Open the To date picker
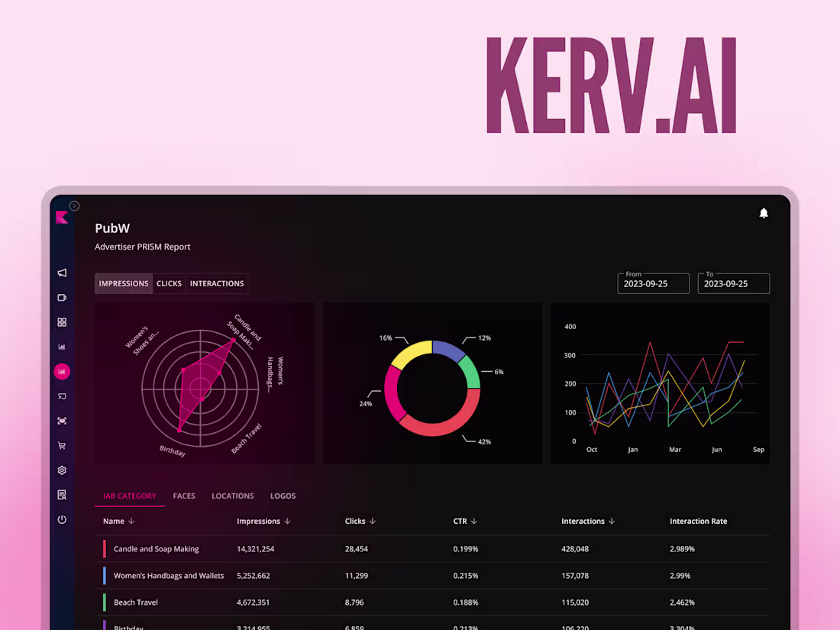The height and width of the screenshot is (630, 840). coord(733,283)
